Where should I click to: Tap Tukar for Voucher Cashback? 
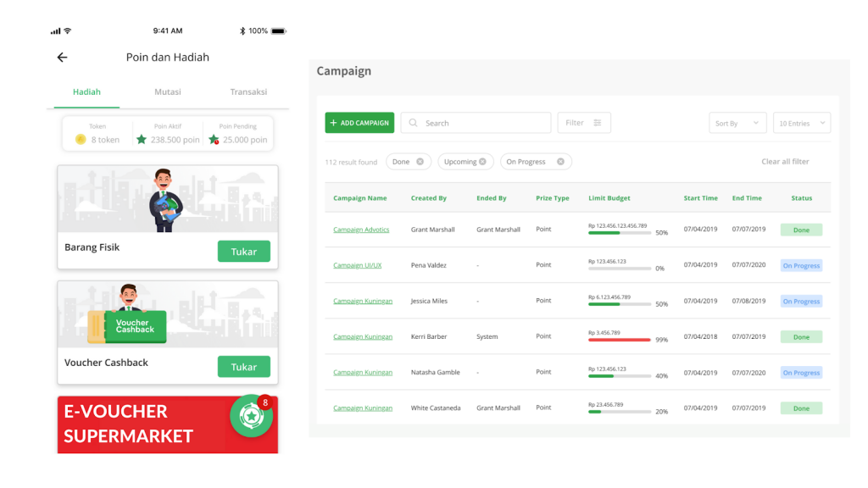(x=244, y=366)
